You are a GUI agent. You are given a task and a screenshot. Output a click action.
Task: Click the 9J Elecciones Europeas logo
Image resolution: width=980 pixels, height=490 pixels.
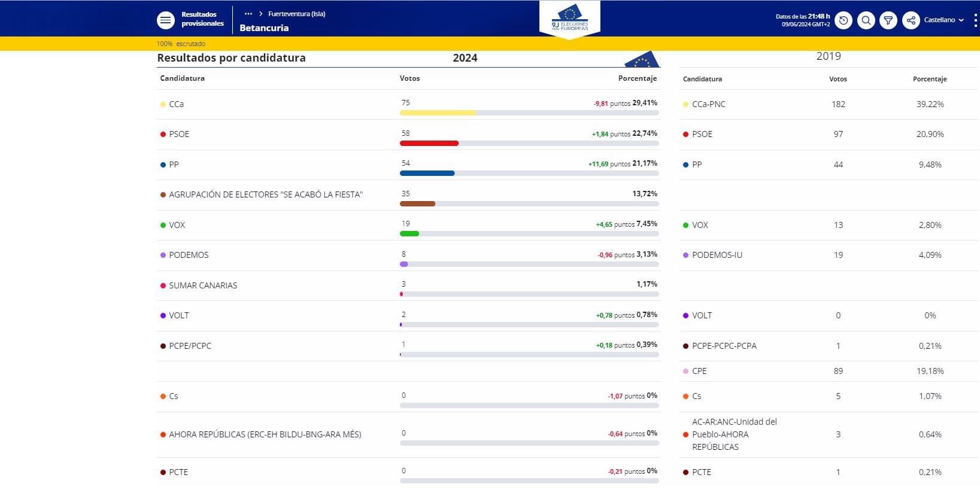click(x=570, y=19)
